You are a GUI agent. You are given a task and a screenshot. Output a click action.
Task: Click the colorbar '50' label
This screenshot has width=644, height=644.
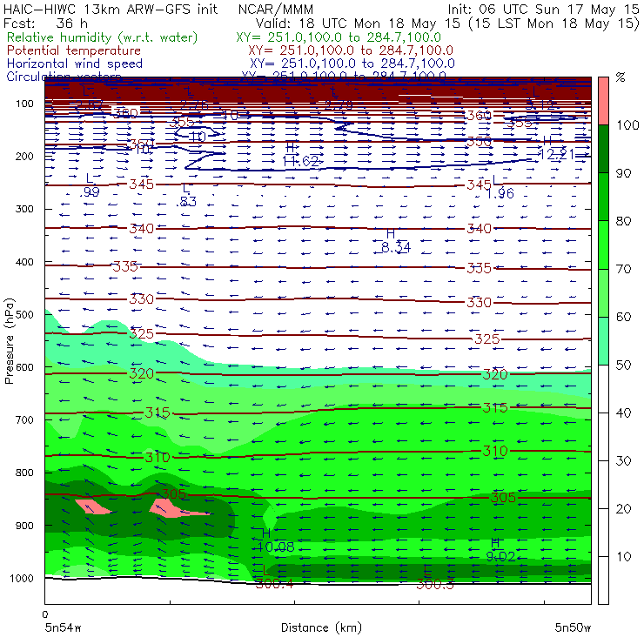point(623,365)
